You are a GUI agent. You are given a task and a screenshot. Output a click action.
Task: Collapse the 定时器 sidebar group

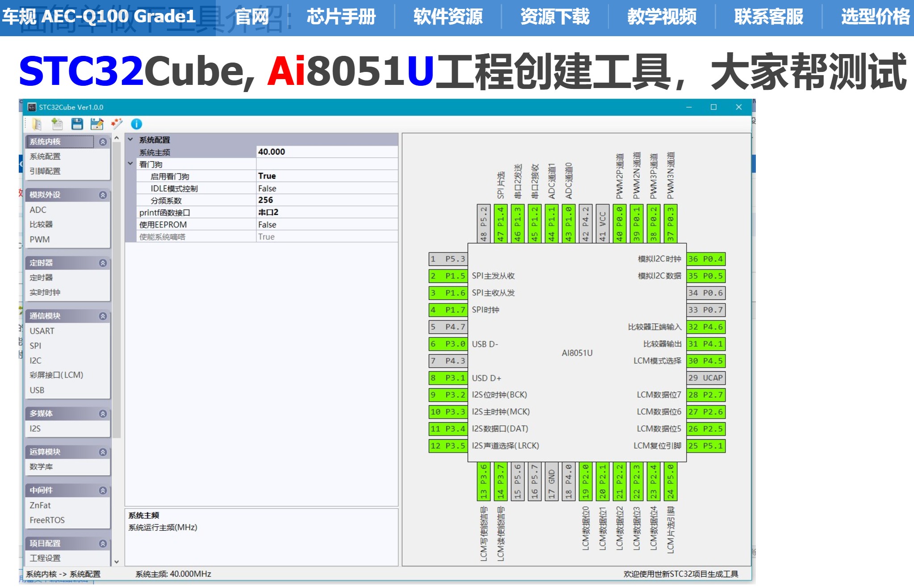click(103, 263)
